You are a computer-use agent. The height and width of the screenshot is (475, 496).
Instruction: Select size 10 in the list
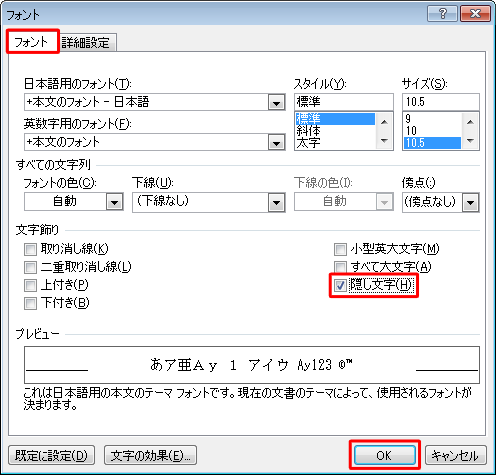432,131
